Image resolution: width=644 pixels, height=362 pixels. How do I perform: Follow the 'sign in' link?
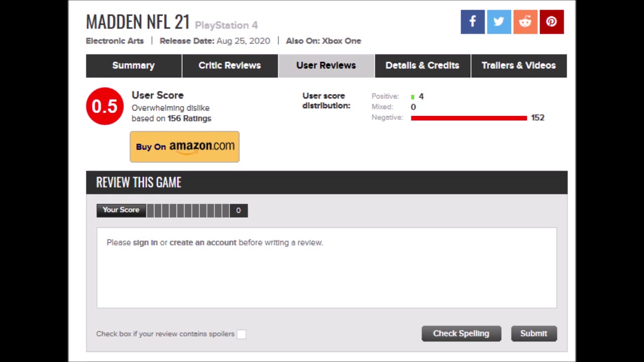[145, 242]
